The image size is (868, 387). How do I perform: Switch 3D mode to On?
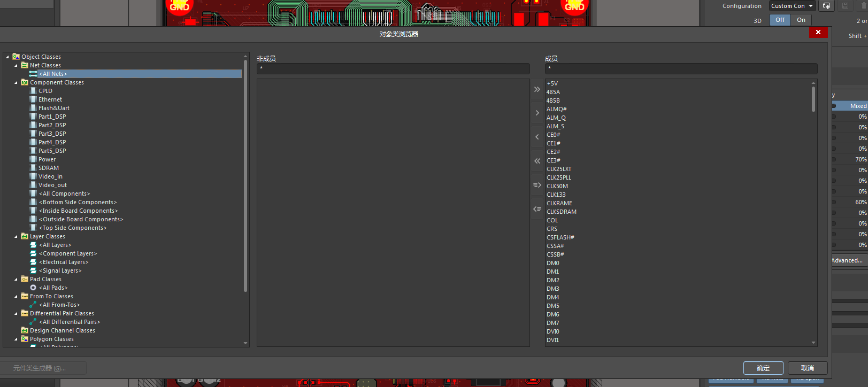pyautogui.click(x=801, y=20)
